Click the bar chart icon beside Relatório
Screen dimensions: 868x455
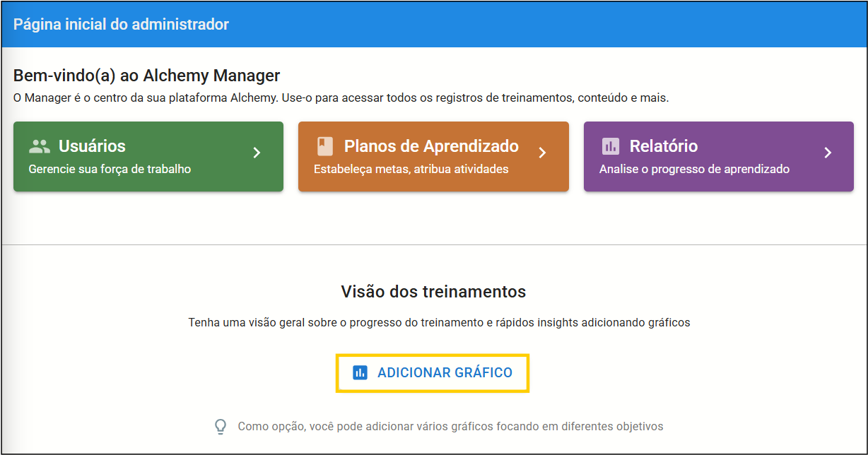pos(610,146)
